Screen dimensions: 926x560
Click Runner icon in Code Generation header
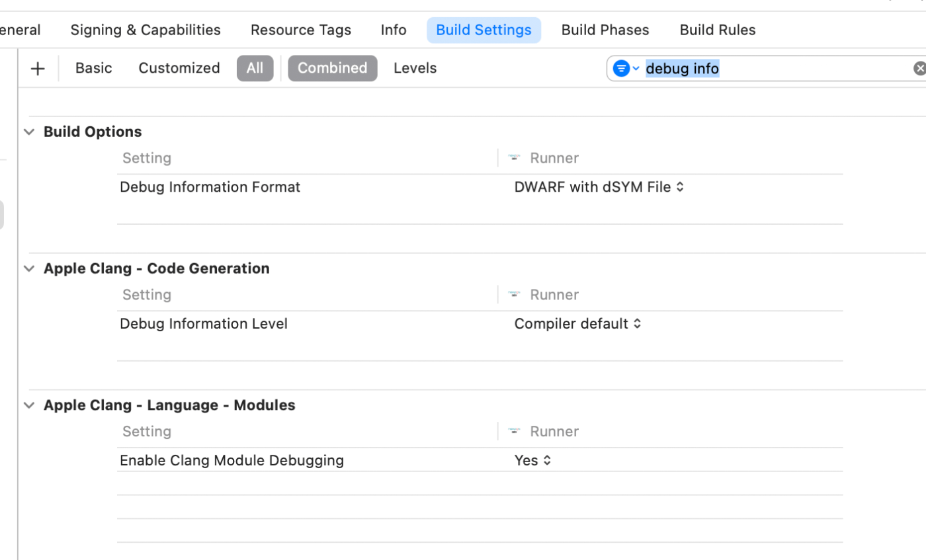tap(514, 295)
